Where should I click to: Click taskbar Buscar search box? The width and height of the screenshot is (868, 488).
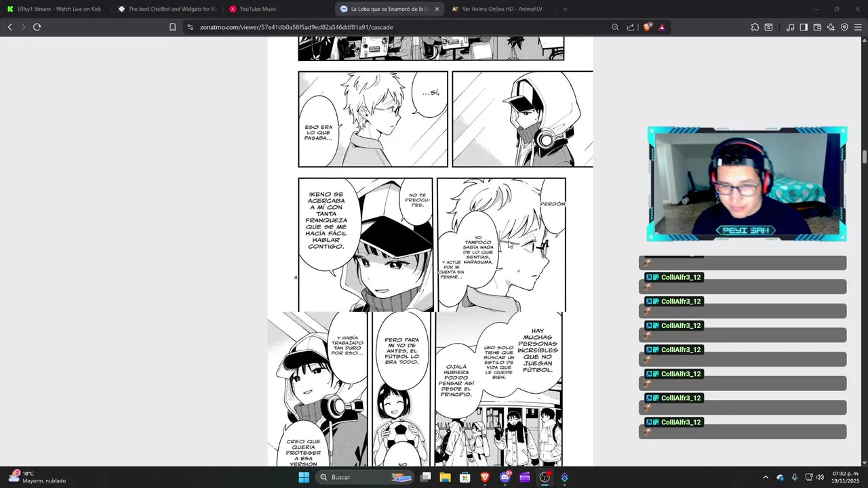[x=366, y=477]
